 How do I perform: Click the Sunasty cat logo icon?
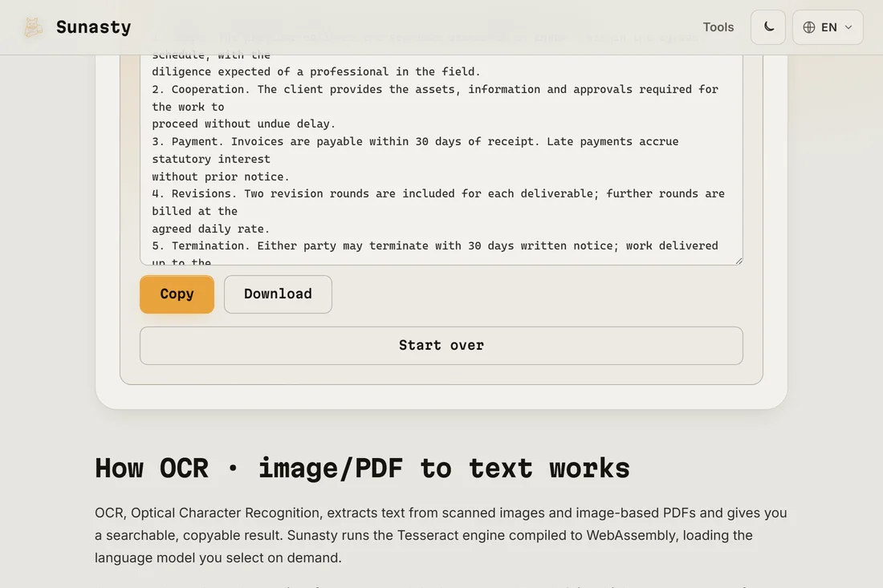click(x=33, y=27)
